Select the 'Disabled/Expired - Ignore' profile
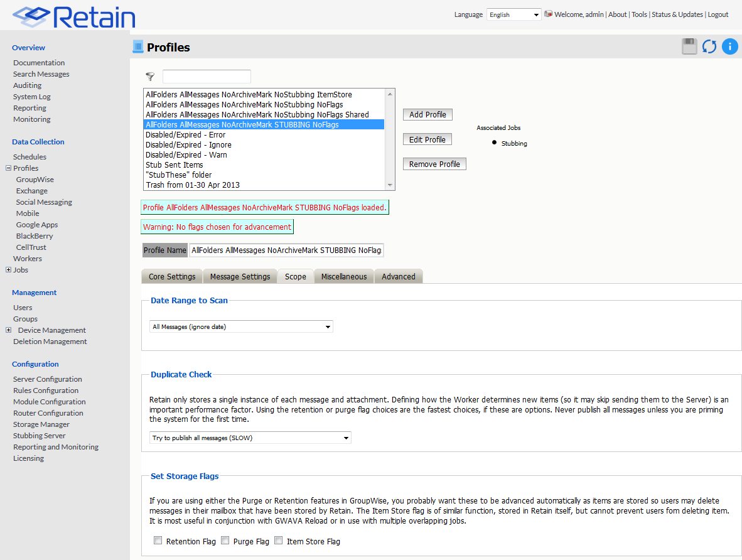742x560 pixels. pyautogui.click(x=264, y=145)
